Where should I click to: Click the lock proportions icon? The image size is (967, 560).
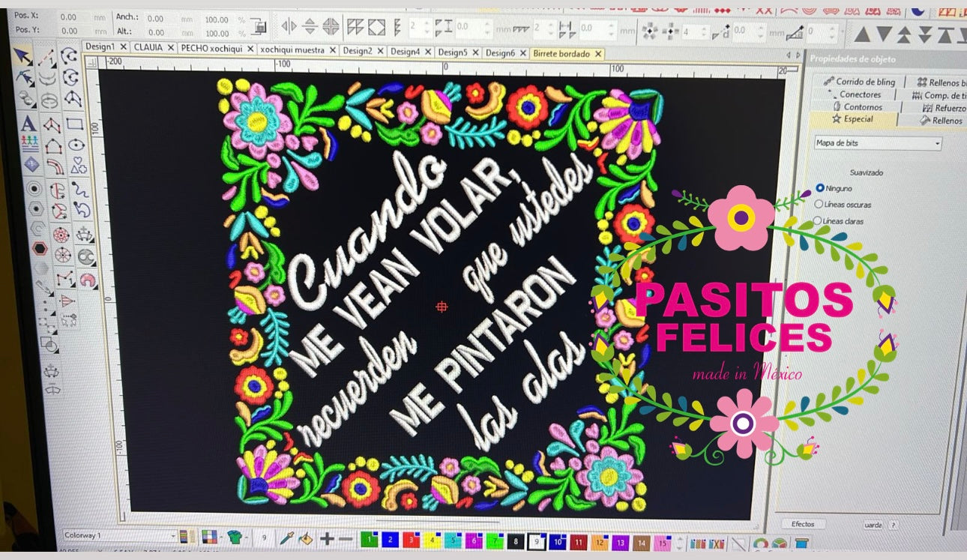259,27
